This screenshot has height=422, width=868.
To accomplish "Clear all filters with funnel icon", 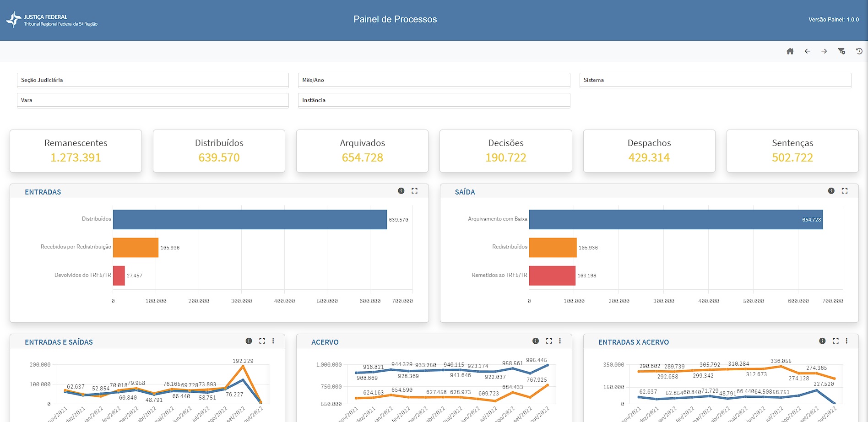I will (x=841, y=51).
